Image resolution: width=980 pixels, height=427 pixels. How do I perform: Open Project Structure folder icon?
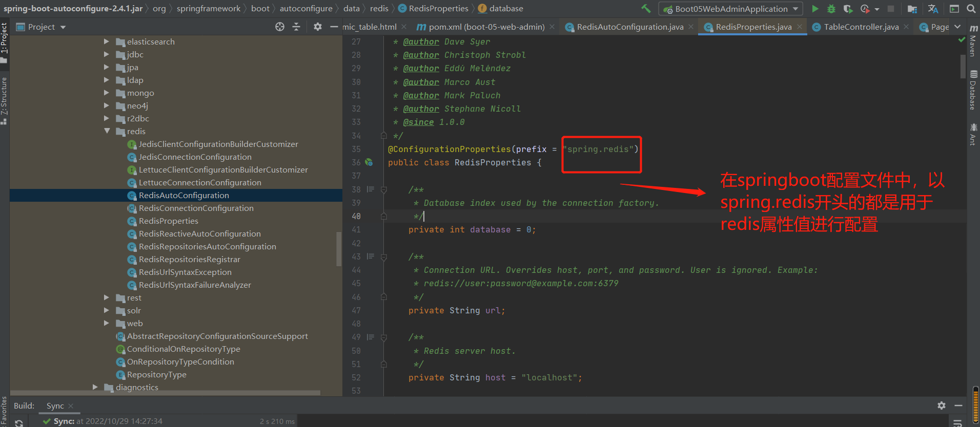click(x=912, y=9)
